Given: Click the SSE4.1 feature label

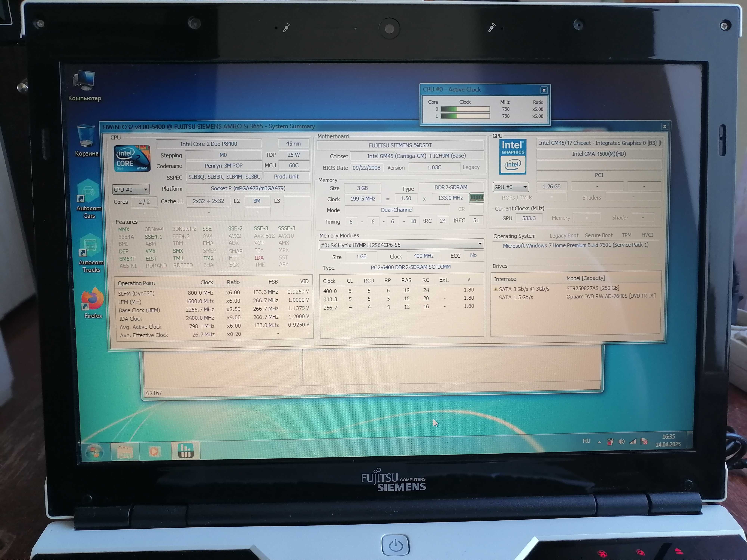Looking at the screenshot, I should (154, 237).
